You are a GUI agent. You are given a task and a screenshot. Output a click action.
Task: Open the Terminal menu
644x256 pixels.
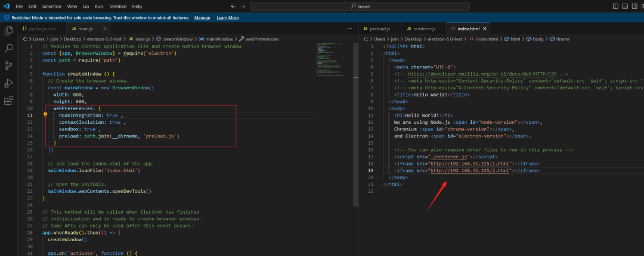coord(117,6)
